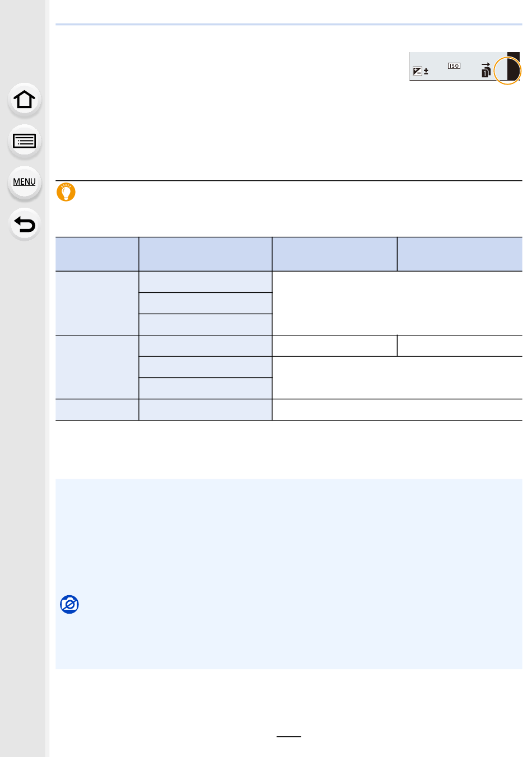This screenshot has height=757, width=532.
Task: Click the bottom row's leftmost table cell
Action: (97, 410)
